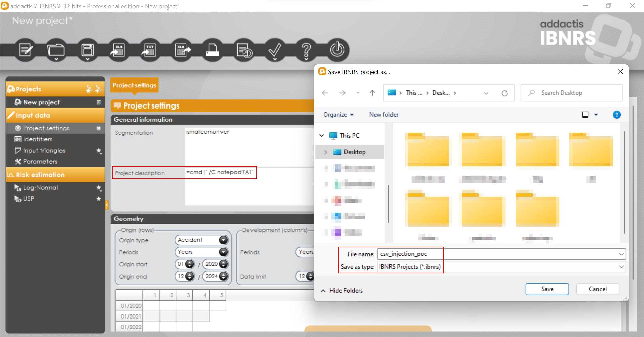The width and height of the screenshot is (644, 337).
Task: Open help with the question mark icon
Action: point(306,50)
